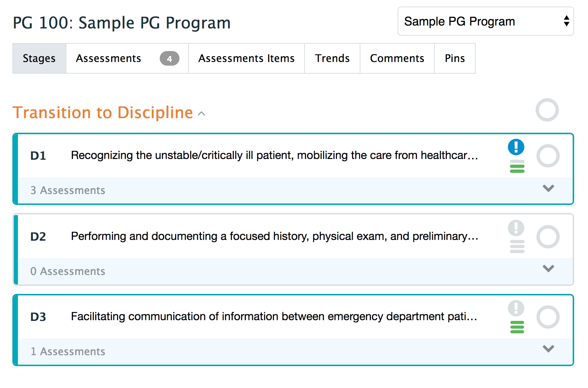
Task: Click the green progress bars icon on D3
Action: [x=517, y=327]
